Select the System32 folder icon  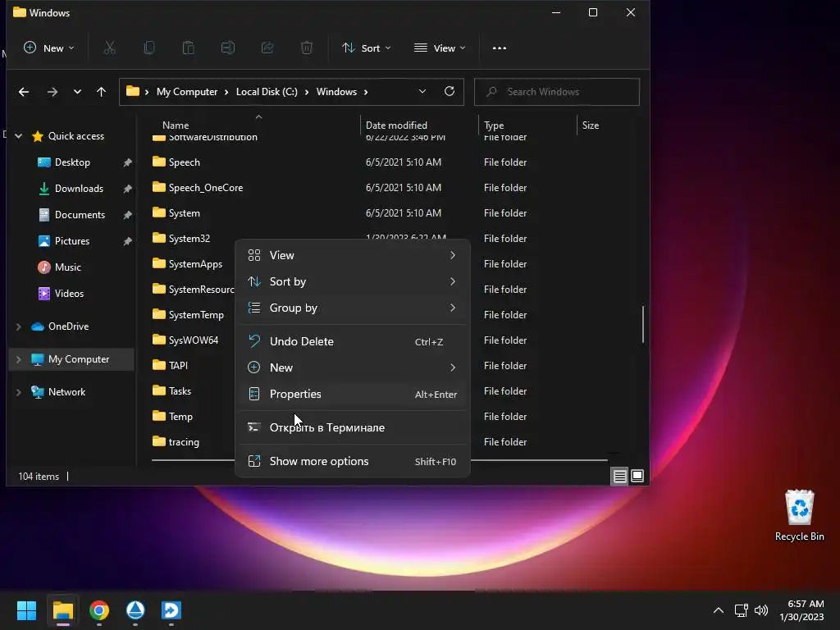coord(158,238)
